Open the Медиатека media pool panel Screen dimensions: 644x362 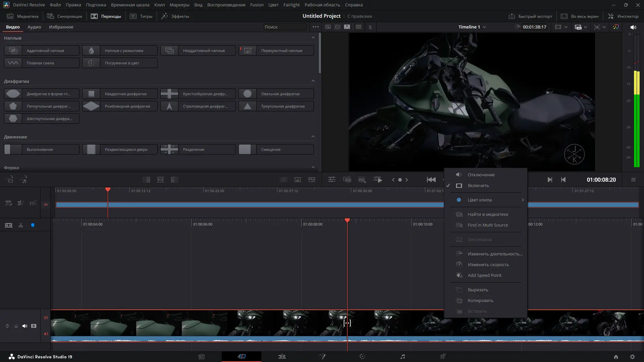23,16
